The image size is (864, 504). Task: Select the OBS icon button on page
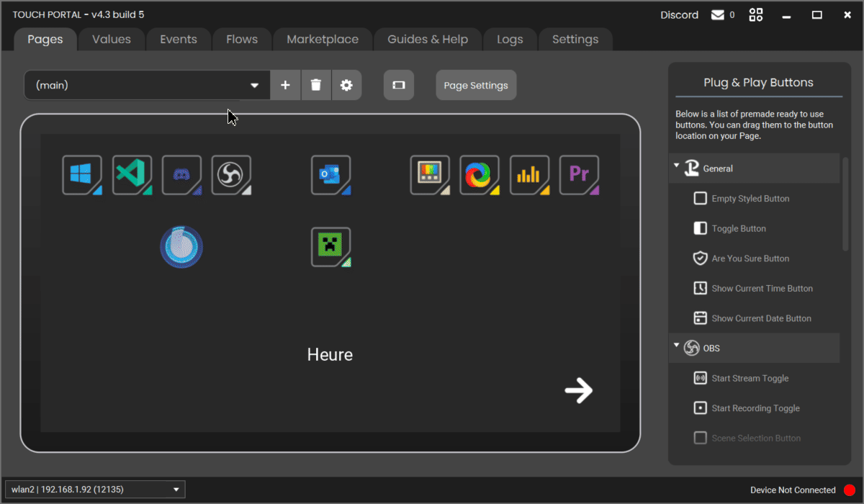click(x=232, y=175)
